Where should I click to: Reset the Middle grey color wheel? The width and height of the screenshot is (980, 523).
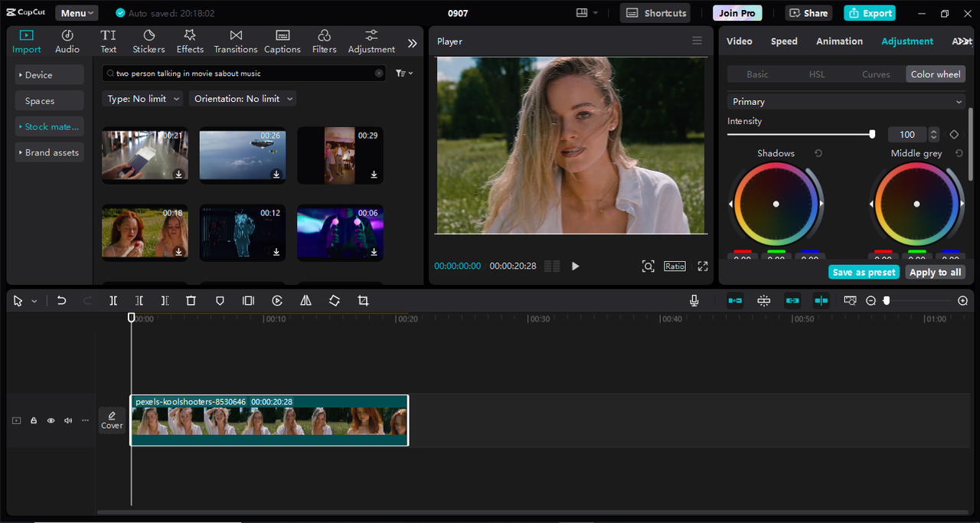point(959,154)
